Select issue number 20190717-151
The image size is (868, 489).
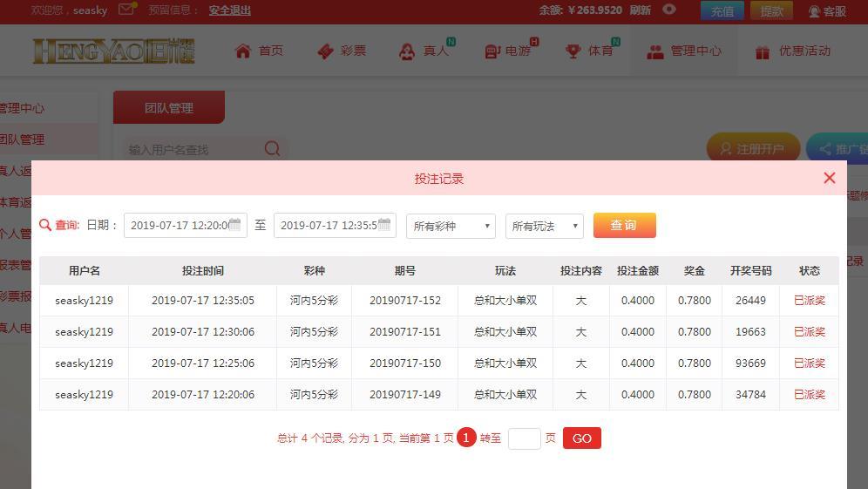pos(405,332)
